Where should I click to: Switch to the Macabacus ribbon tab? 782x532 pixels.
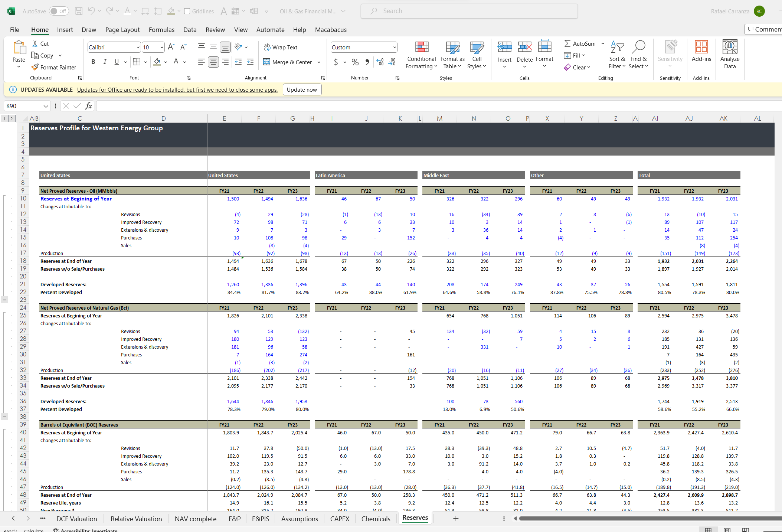tap(330, 30)
